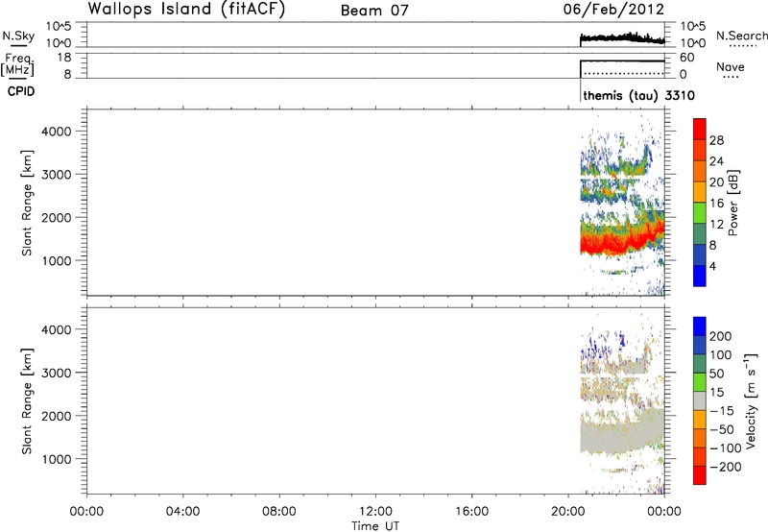Click the "60" tick right of the Freq panel

[x=686, y=58]
